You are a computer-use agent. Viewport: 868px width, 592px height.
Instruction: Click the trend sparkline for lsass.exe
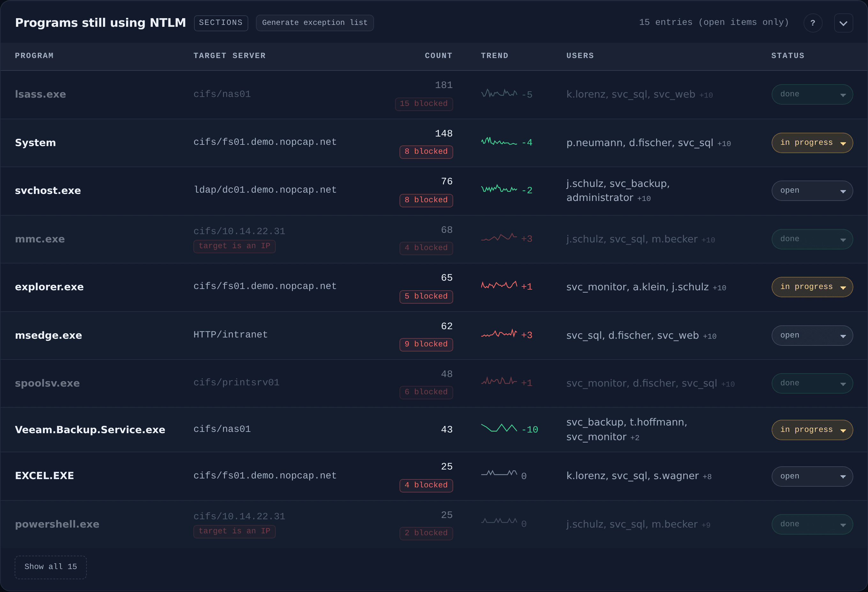tap(499, 93)
